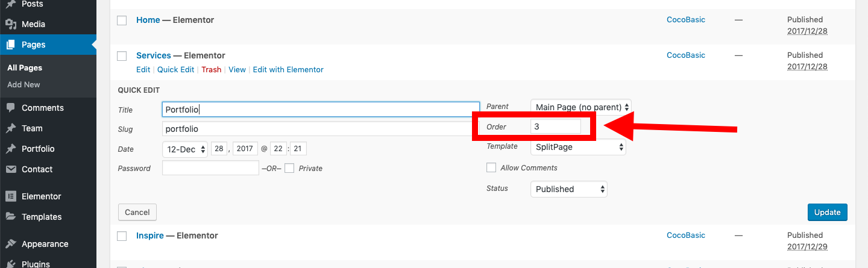Enable the Allow Comments checkbox
This screenshot has width=868, height=268.
[491, 167]
